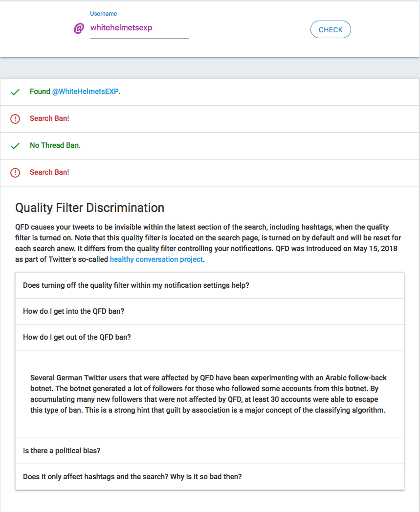This screenshot has width=420, height=512.
Task: Click the QFD description paragraph
Action: coord(208,243)
